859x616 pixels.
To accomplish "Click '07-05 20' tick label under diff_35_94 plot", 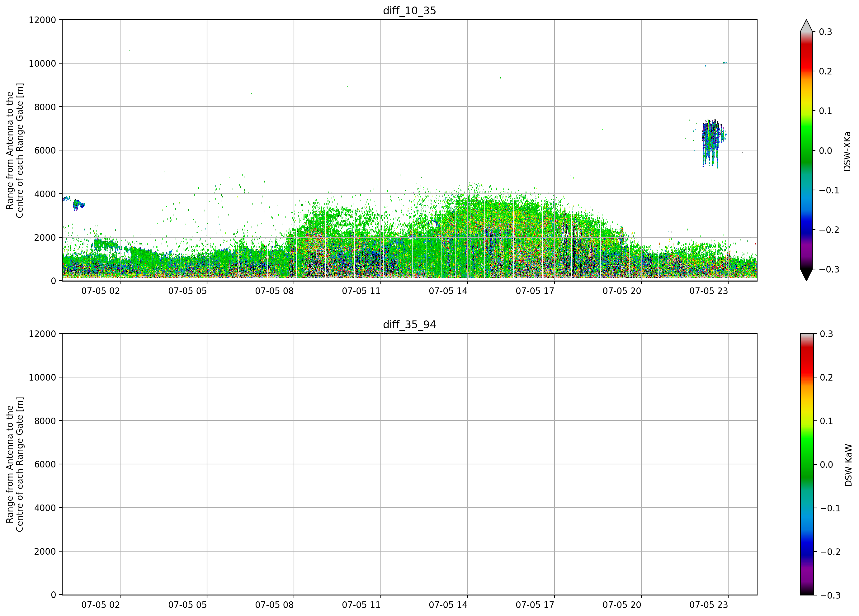I will [622, 605].
